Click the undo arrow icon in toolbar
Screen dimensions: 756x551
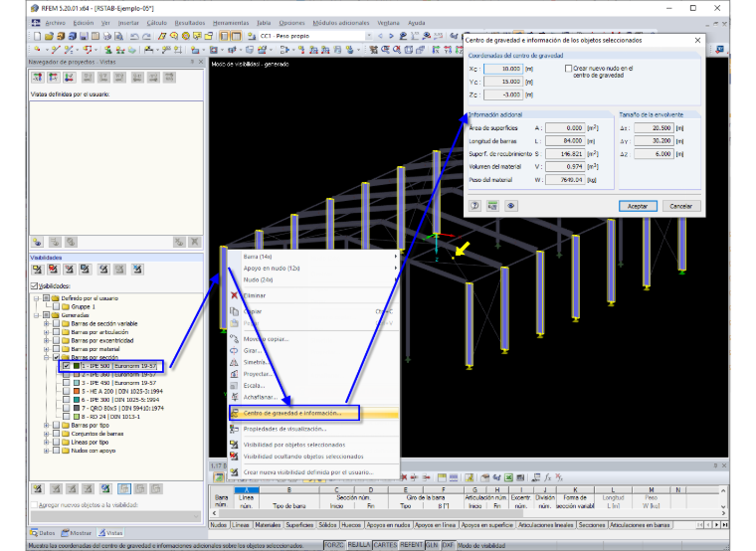pos(134,36)
